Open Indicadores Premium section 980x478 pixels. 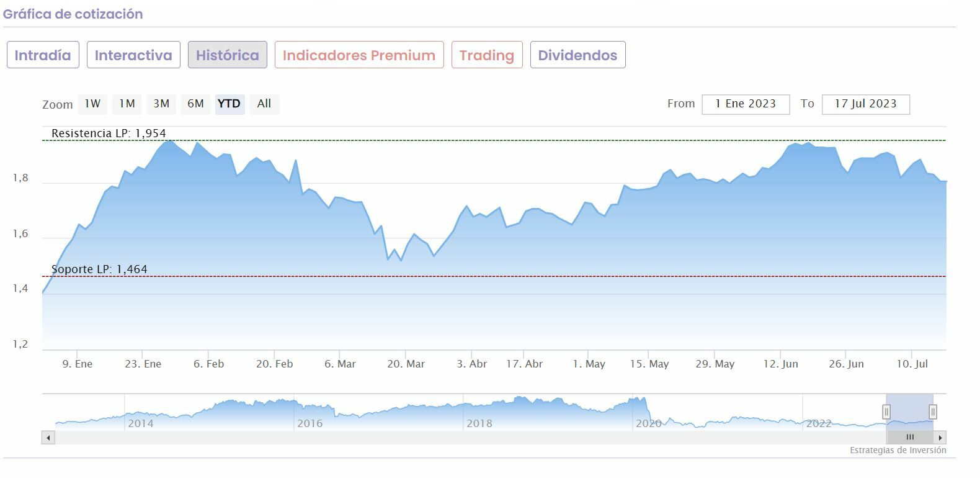[x=359, y=55]
